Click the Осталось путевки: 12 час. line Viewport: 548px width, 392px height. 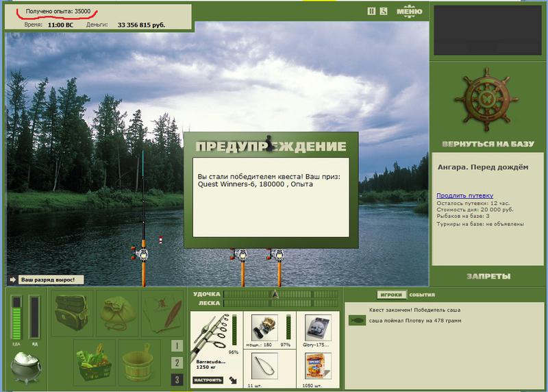point(473,203)
